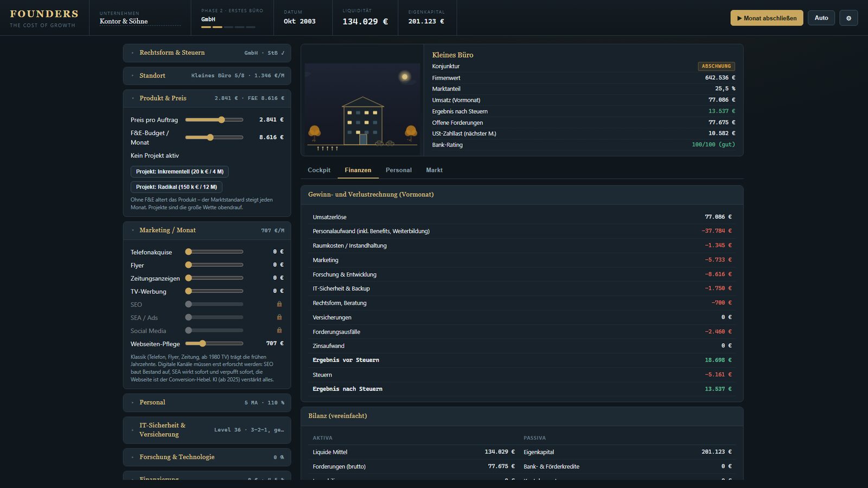
Task: Select the Finanzen tab
Action: [358, 170]
